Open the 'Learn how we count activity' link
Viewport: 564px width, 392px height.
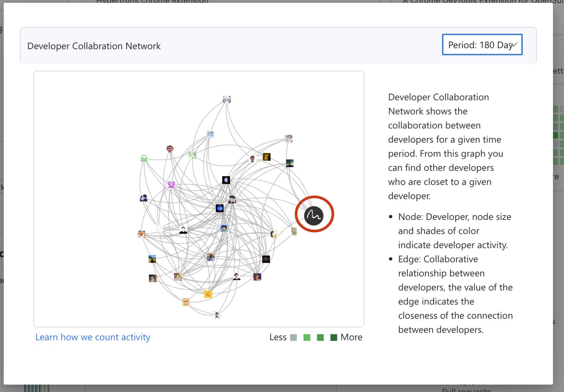[93, 337]
